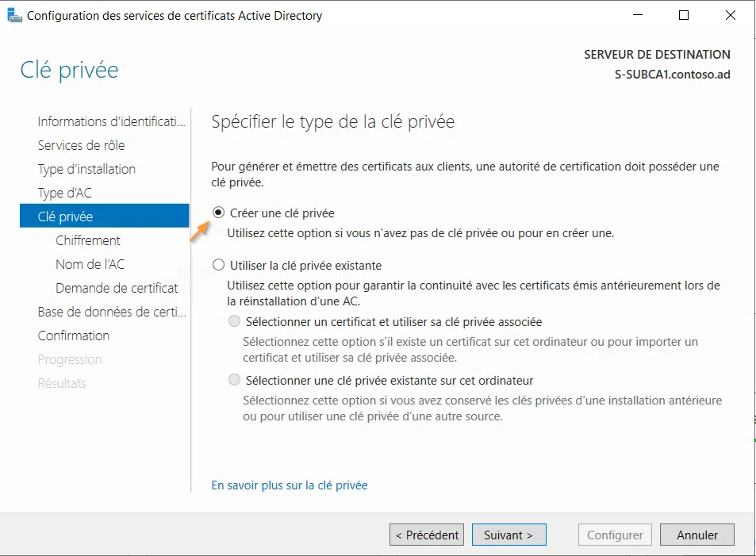Click the AD CS wizard icon in the title bar
This screenshot has height=556, width=756.
pos(15,15)
